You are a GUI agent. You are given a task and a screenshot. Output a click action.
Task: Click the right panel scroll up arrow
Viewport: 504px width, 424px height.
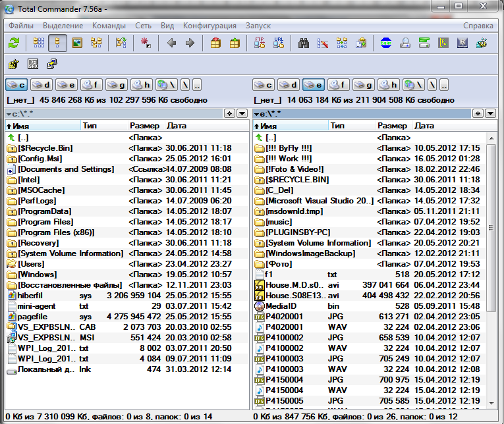491,138
